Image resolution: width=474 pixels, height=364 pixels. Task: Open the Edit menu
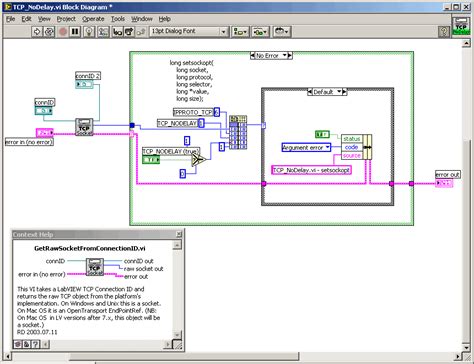click(26, 19)
